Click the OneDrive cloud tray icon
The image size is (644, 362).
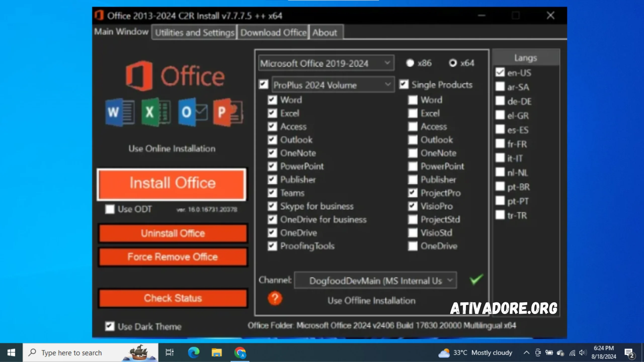(x=560, y=353)
